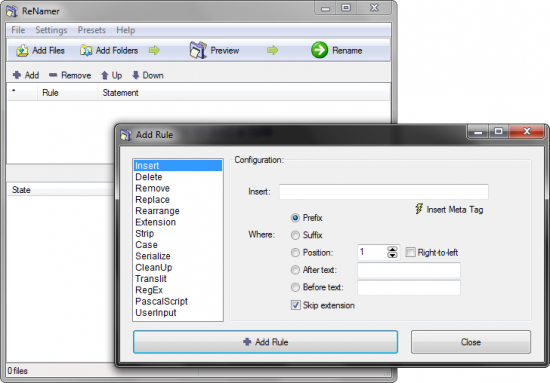Open the File menu
Image resolution: width=550 pixels, height=383 pixels.
18,30
